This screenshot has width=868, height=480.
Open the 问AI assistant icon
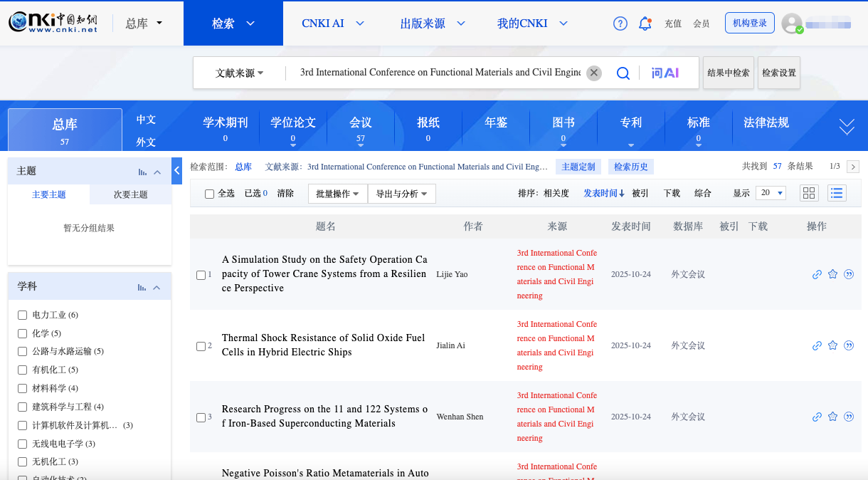coord(665,73)
